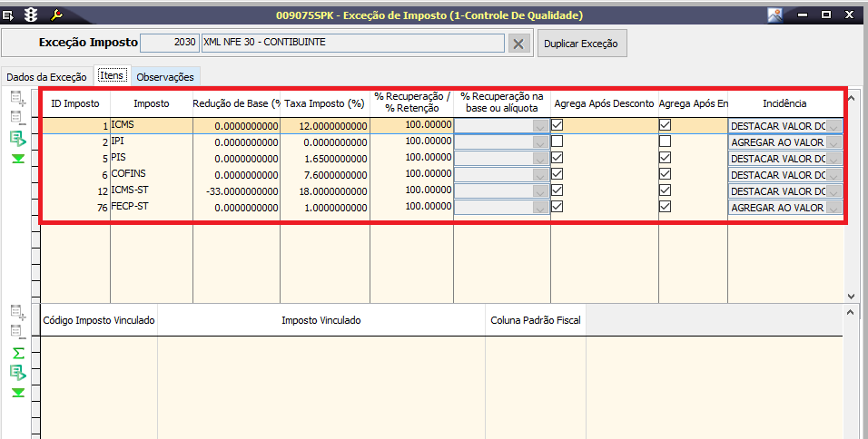Check Agrega Após Desconto for IPI row
Image resolution: width=868 pixels, height=439 pixels.
pos(557,141)
